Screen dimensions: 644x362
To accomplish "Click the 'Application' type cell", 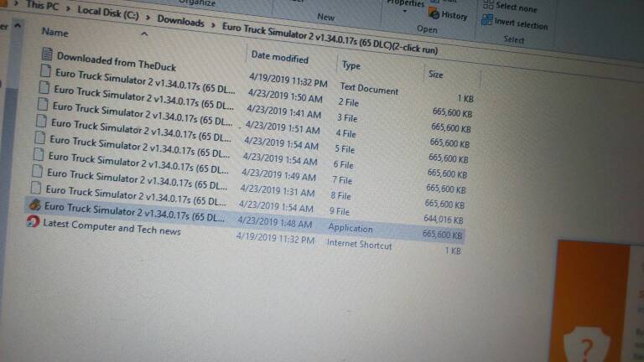I will pos(351,228).
